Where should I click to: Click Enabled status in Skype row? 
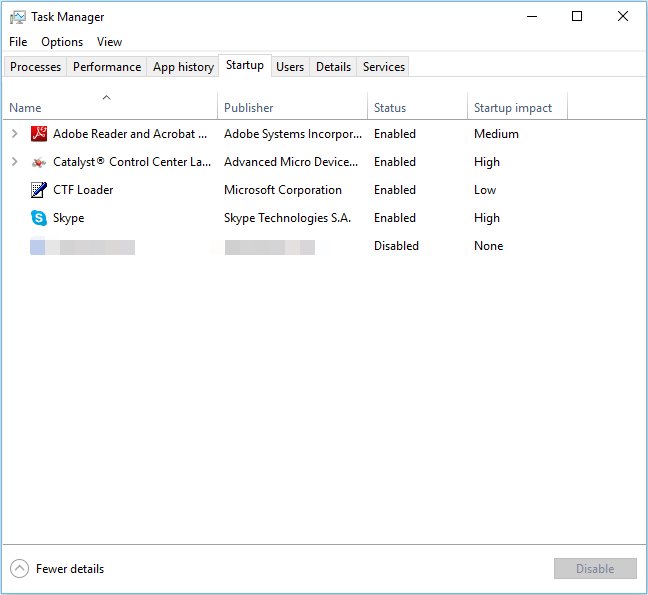coord(395,218)
